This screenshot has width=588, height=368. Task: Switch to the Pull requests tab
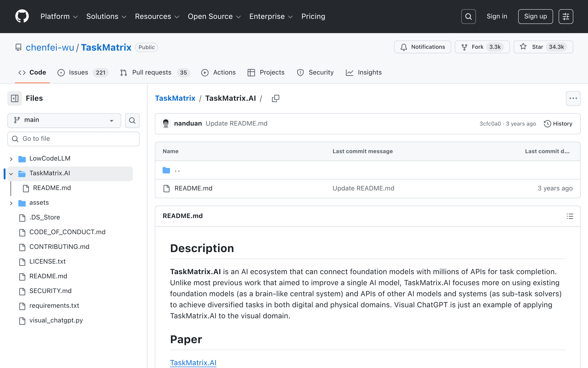pos(155,72)
